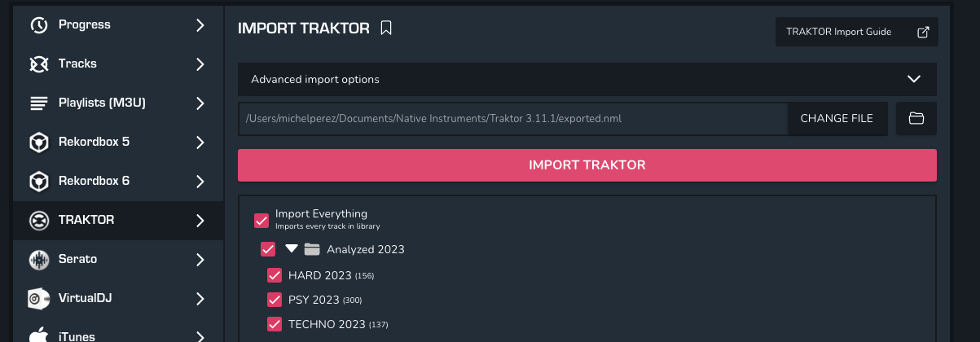Click the Rekordbox 5 logo icon
980x342 pixels.
pos(38,142)
